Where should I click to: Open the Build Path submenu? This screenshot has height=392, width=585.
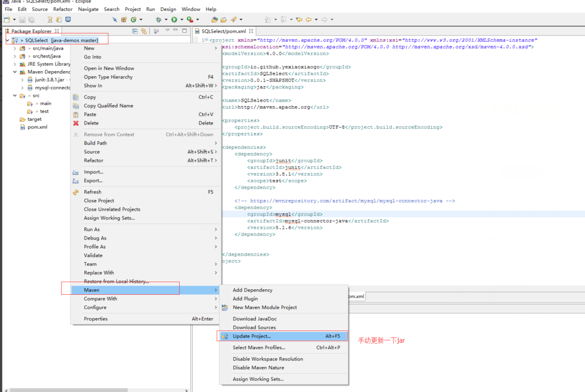pos(146,143)
